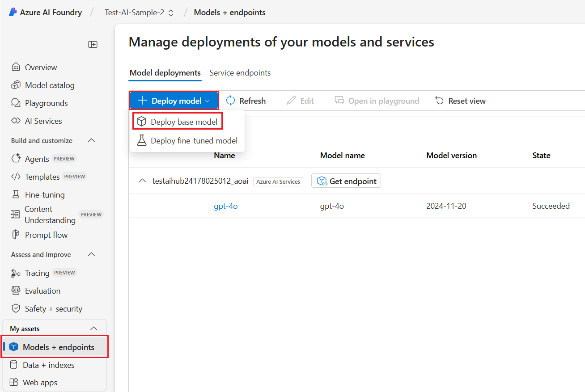Screen dimensions: 585x392
Task: Click the Templates code icon
Action: coord(16,177)
